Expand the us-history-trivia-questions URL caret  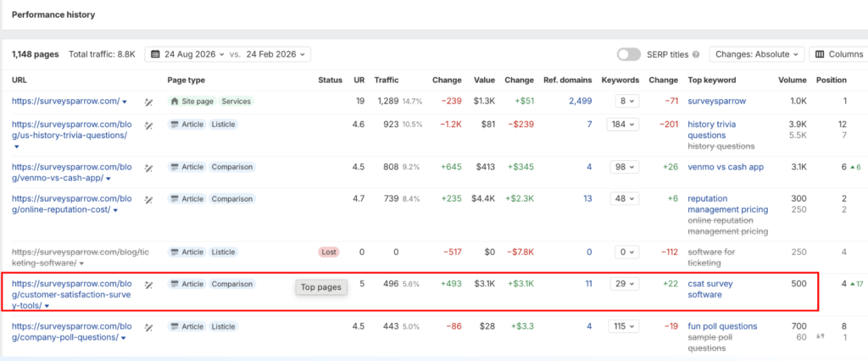click(x=16, y=147)
